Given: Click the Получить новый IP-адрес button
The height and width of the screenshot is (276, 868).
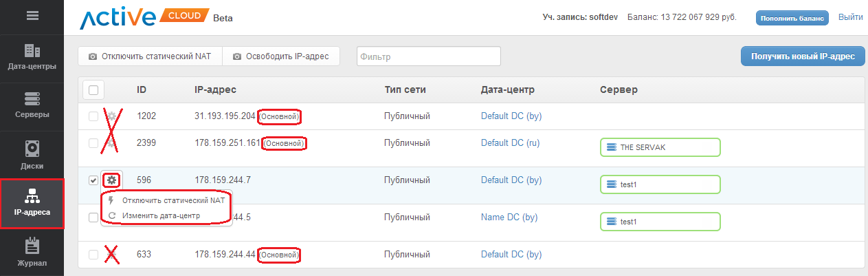Looking at the screenshot, I should point(802,56).
